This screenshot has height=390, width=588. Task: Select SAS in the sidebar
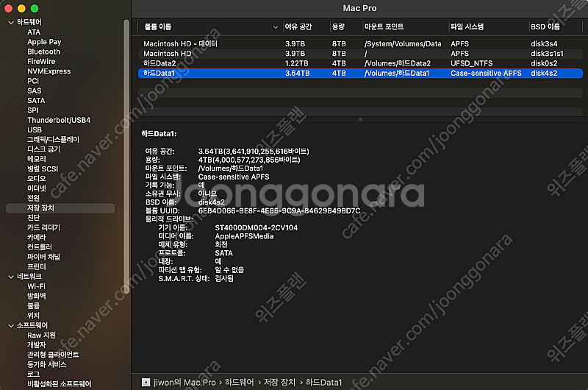click(x=34, y=91)
